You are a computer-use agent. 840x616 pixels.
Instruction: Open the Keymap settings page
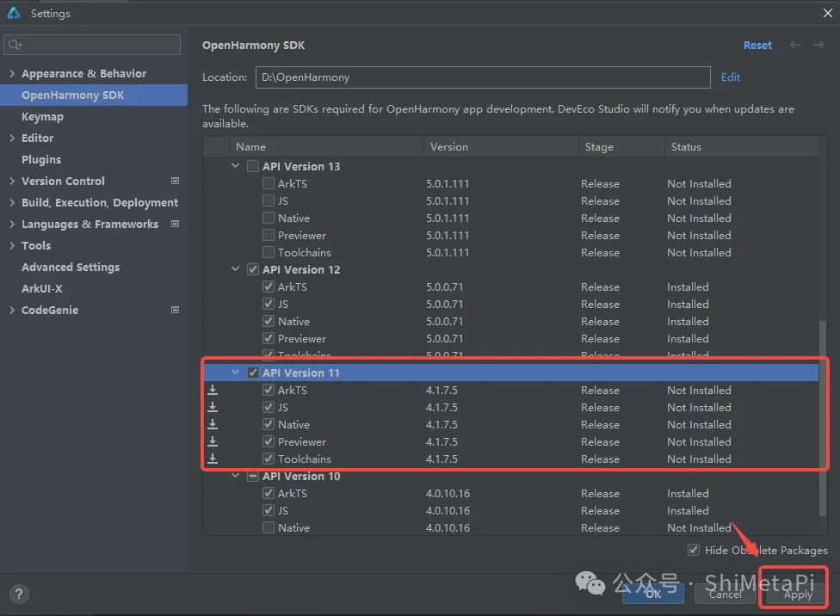42,116
